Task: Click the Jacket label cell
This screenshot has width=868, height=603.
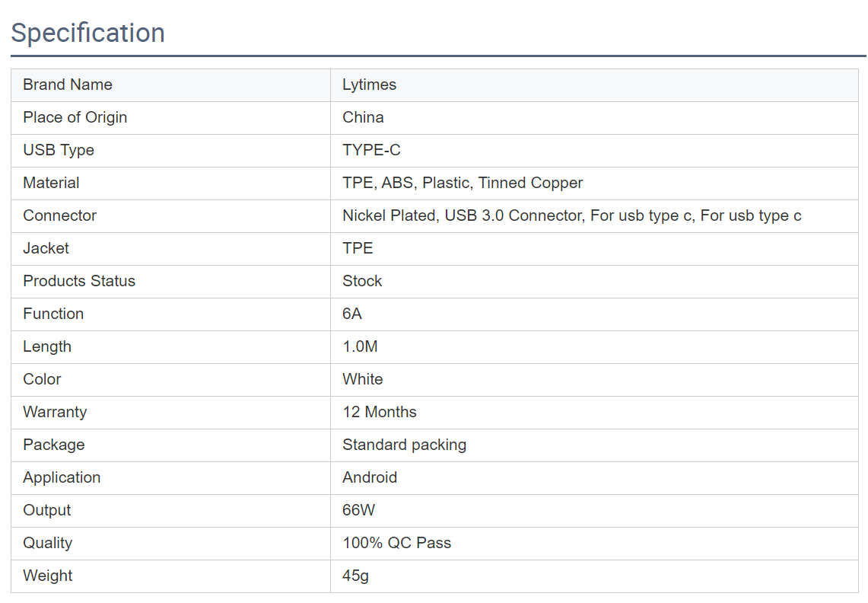Action: tap(46, 249)
